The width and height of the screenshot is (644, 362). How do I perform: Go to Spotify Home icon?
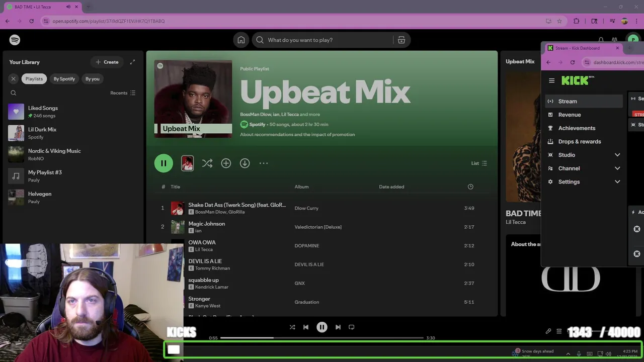[x=241, y=40]
